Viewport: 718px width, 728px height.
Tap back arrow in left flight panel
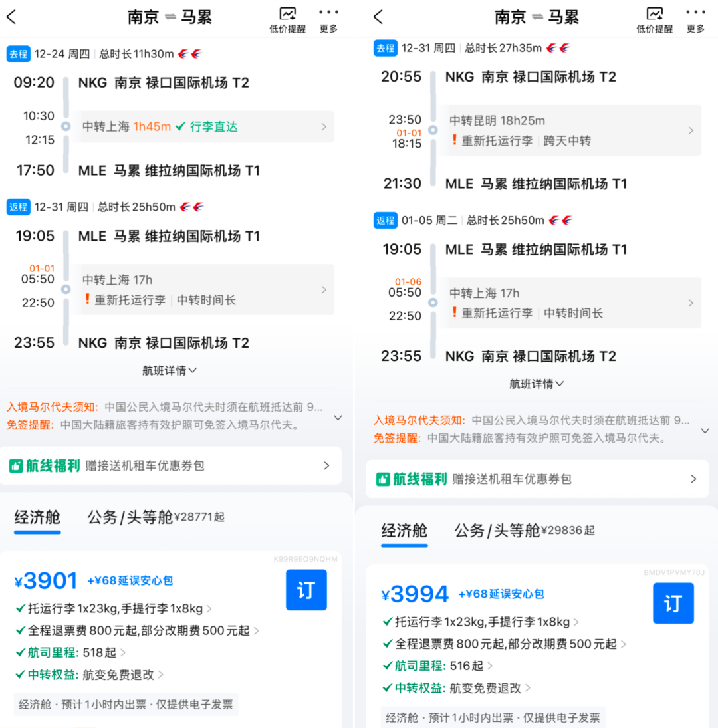(x=11, y=17)
